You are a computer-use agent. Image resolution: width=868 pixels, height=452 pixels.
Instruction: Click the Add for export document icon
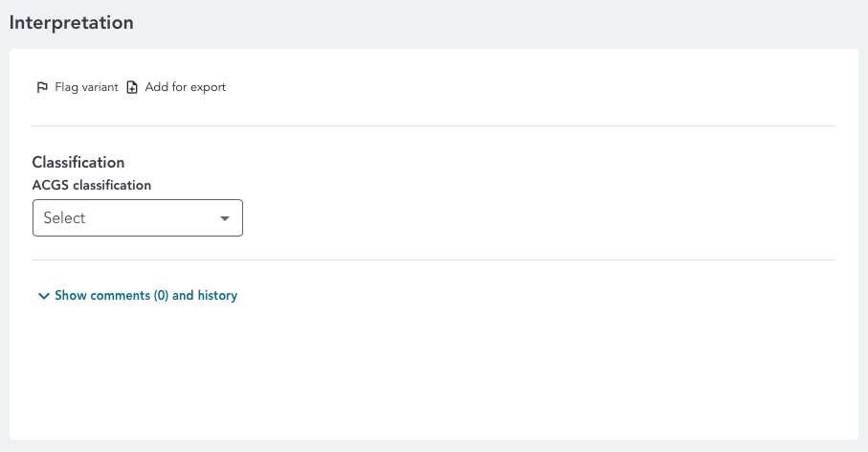(x=133, y=87)
